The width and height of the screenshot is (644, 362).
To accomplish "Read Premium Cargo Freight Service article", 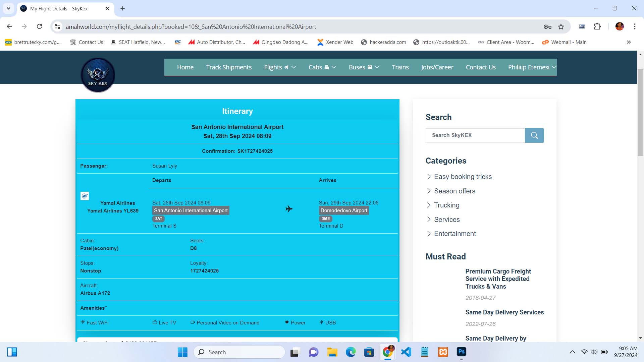I will pos(498,279).
